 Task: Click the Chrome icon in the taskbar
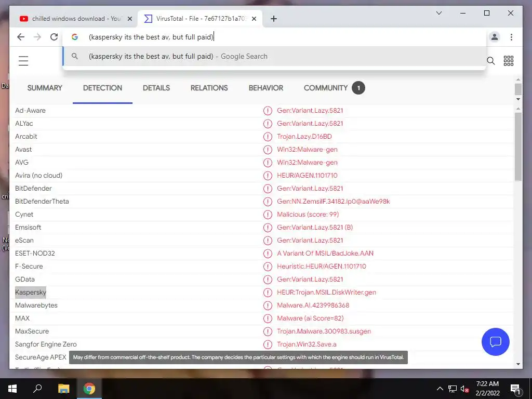click(89, 389)
